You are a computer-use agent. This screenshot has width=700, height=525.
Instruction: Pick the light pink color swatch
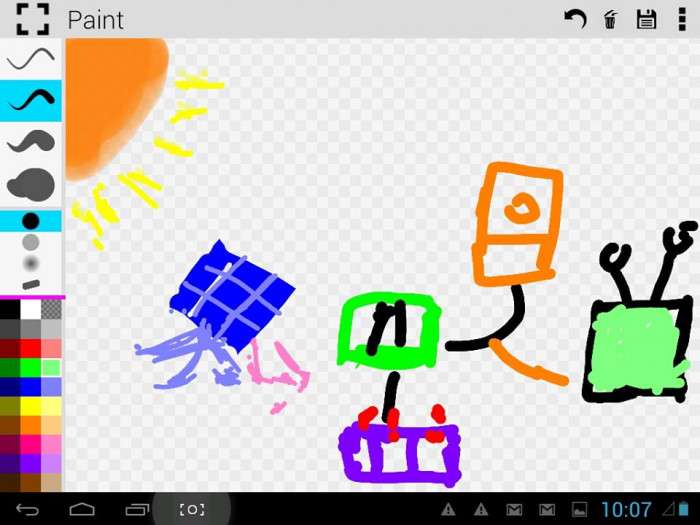(52, 444)
